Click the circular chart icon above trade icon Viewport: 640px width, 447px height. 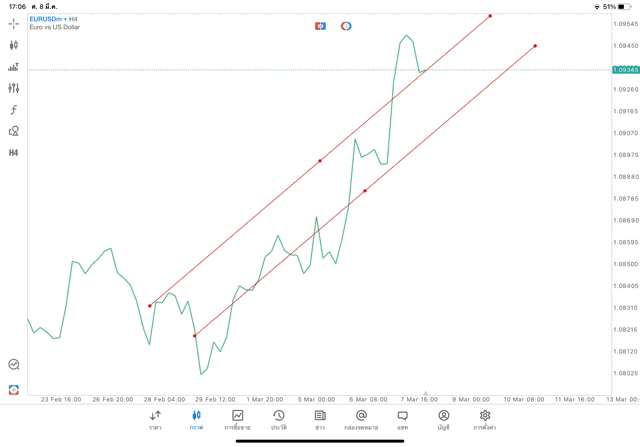pyautogui.click(x=14, y=365)
